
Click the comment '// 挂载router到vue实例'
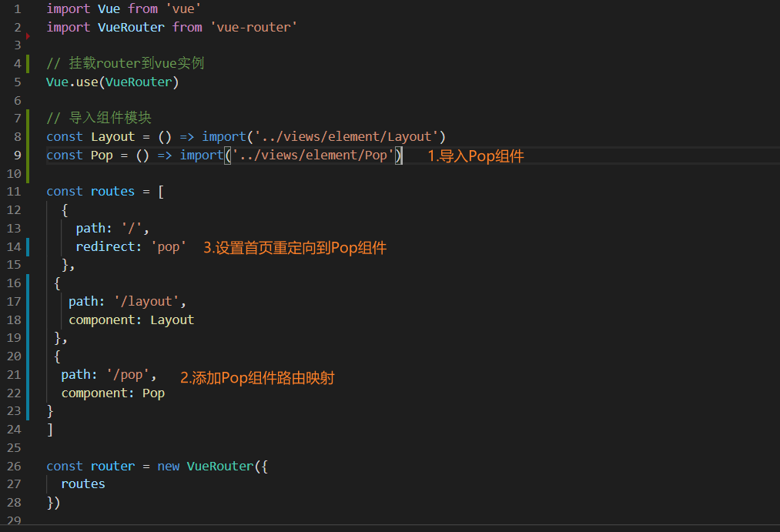click(125, 63)
